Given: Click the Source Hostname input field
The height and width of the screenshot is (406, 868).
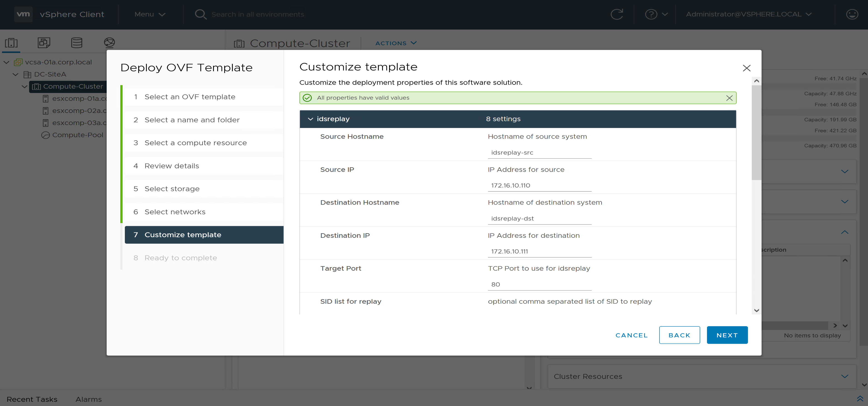Looking at the screenshot, I should click(x=539, y=153).
